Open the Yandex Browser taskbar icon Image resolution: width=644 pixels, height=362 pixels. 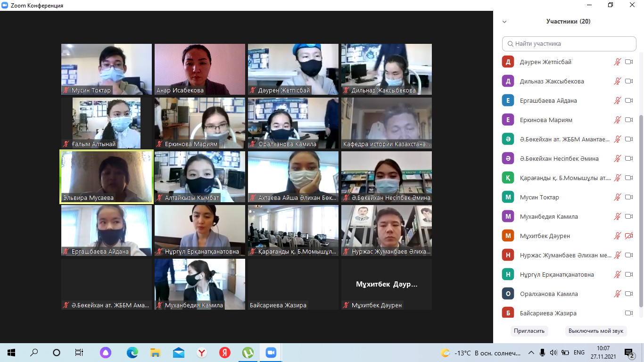201,353
